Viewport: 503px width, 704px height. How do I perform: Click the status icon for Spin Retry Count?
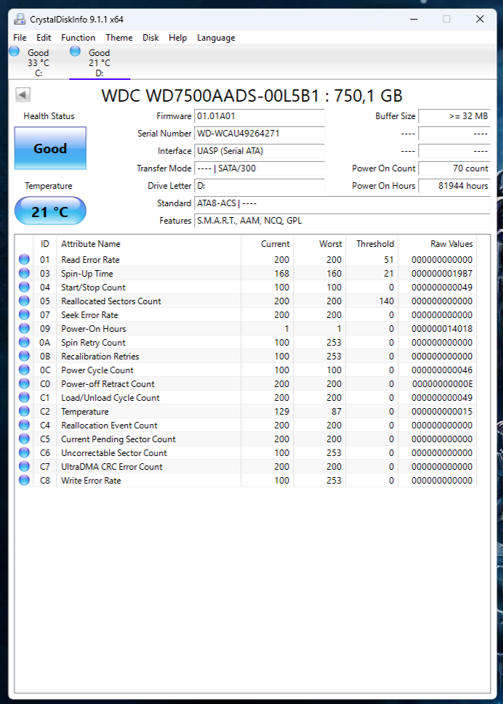tap(24, 342)
